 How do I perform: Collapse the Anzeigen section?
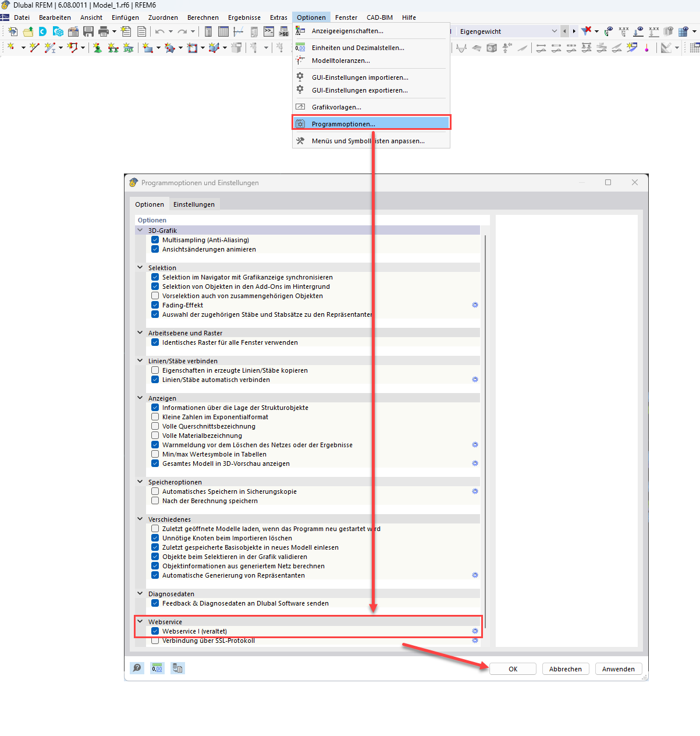[140, 398]
